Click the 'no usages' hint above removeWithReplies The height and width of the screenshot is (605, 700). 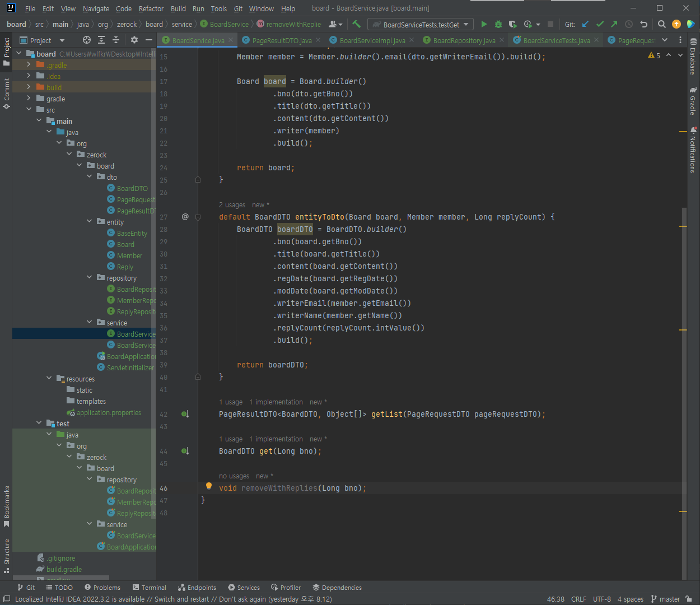(x=234, y=476)
